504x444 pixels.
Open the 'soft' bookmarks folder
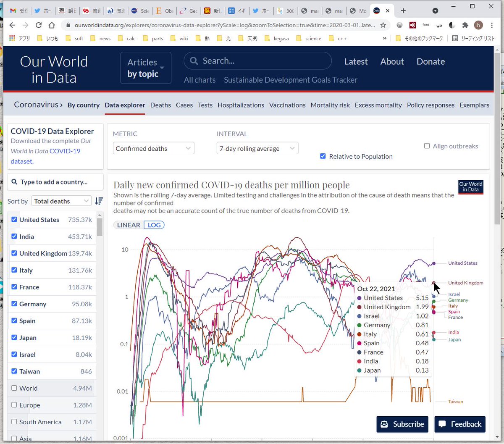tap(74, 38)
